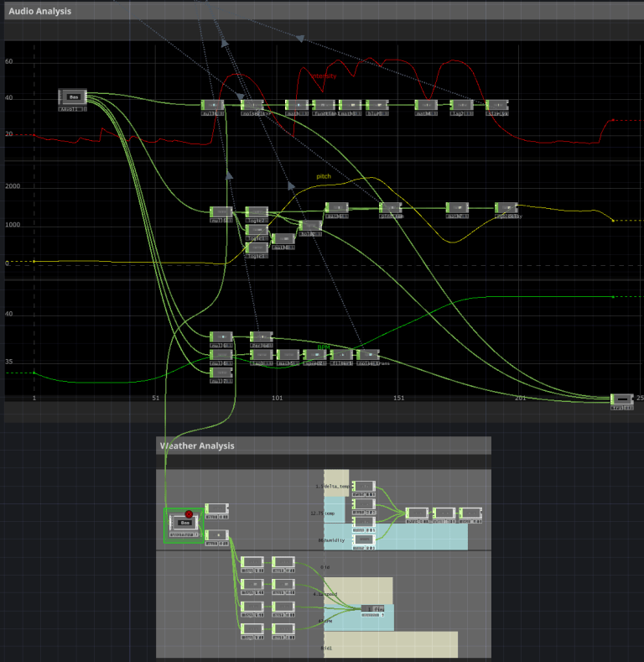Click the green BPM curve label
Image resolution: width=644 pixels, height=662 pixels.
(x=324, y=346)
